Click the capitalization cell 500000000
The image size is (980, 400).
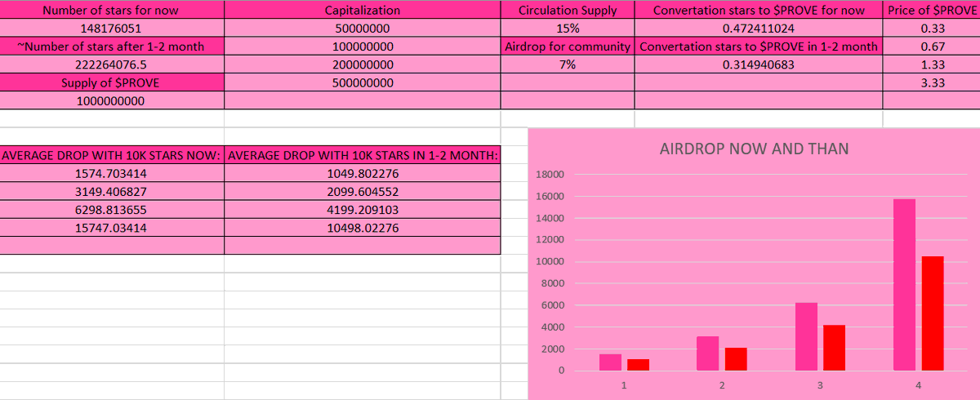click(363, 82)
